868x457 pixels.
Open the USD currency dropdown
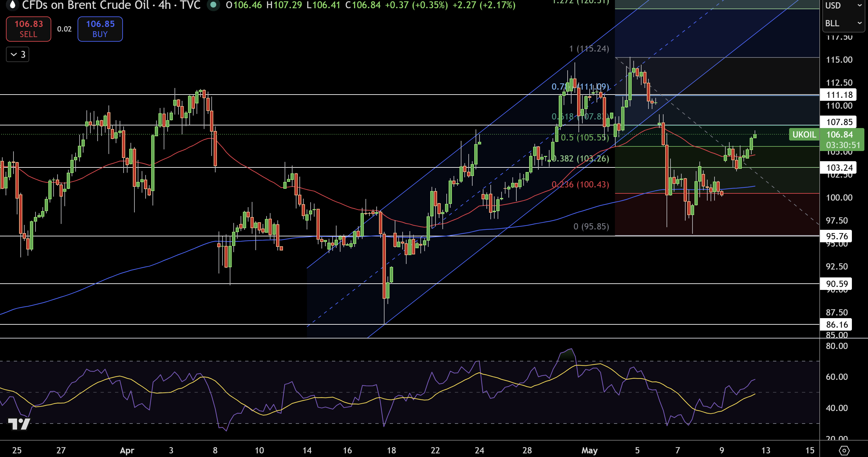[843, 6]
